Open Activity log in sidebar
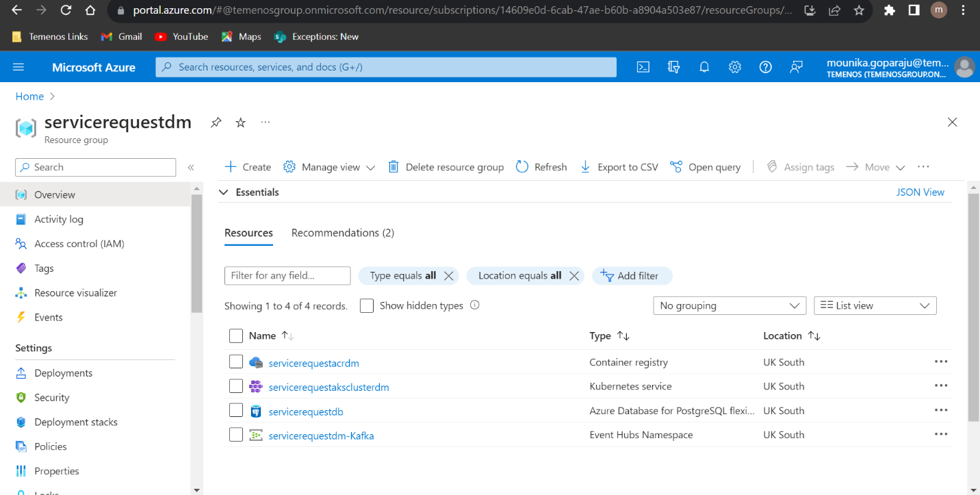Screen dimensions: 980x495 [59, 219]
